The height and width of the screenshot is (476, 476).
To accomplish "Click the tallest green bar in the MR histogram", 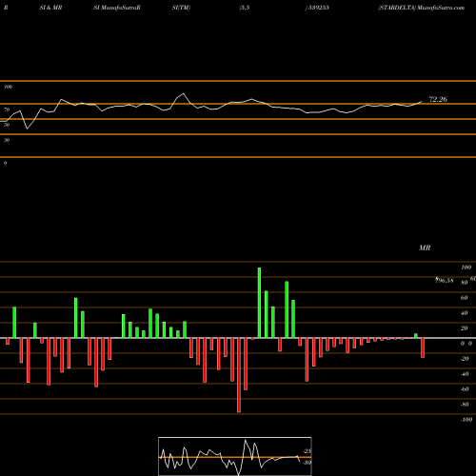I will pyautogui.click(x=259, y=303).
